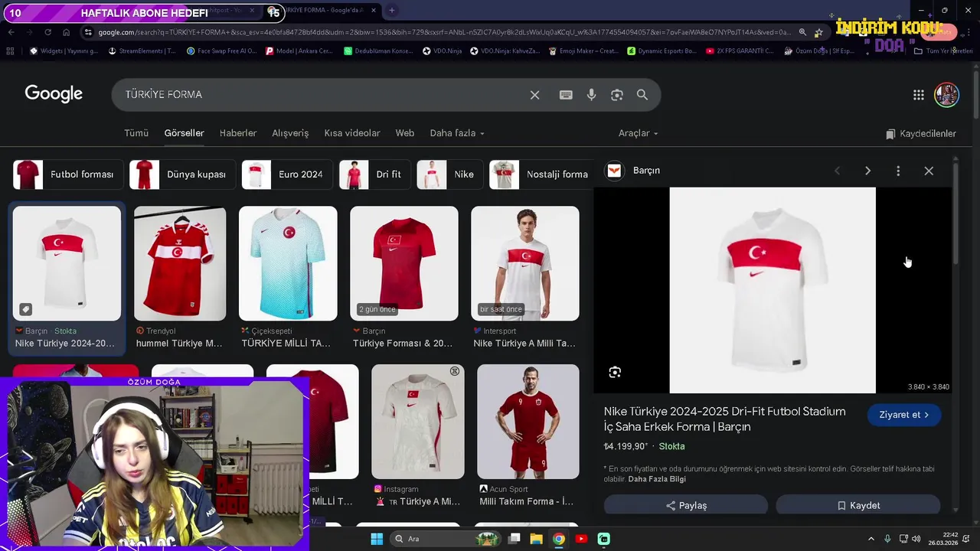Filter by Nike chip
Viewport: 980px width, 551px height.
point(449,174)
